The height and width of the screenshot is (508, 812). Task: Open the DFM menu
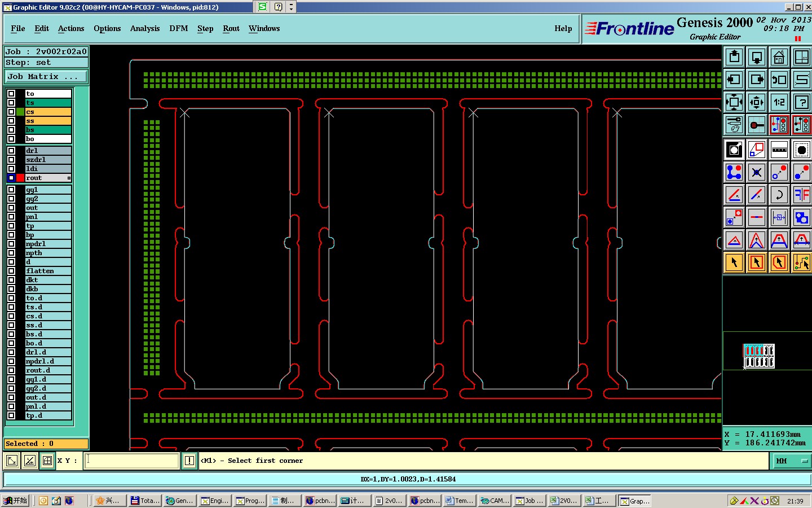tap(179, 28)
